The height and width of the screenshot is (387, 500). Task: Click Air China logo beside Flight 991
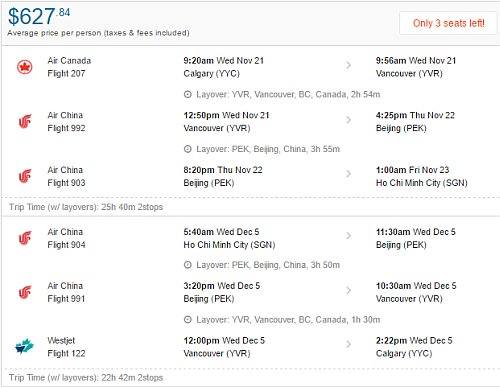25,292
